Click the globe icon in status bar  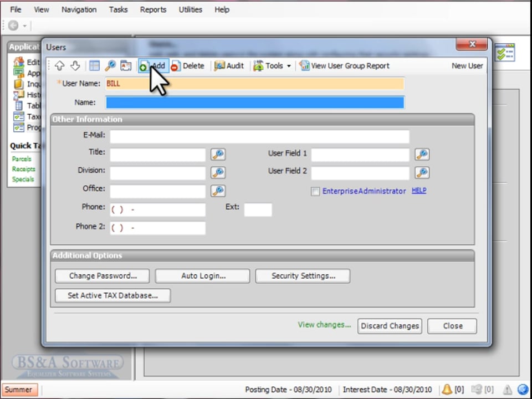(x=523, y=390)
